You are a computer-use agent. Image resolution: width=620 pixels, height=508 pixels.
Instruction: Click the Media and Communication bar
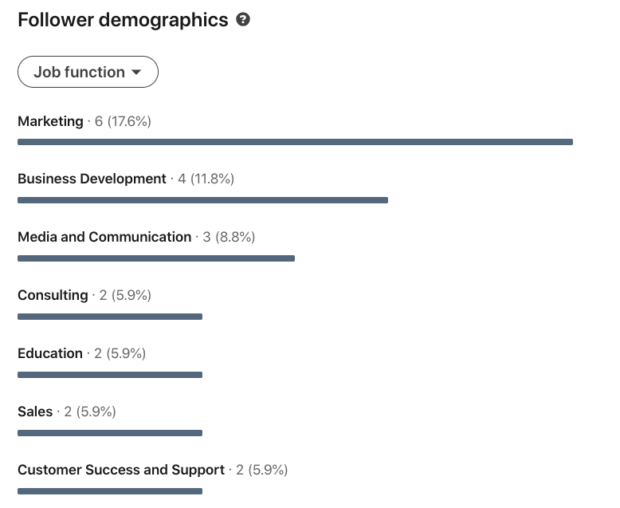pyautogui.click(x=156, y=258)
